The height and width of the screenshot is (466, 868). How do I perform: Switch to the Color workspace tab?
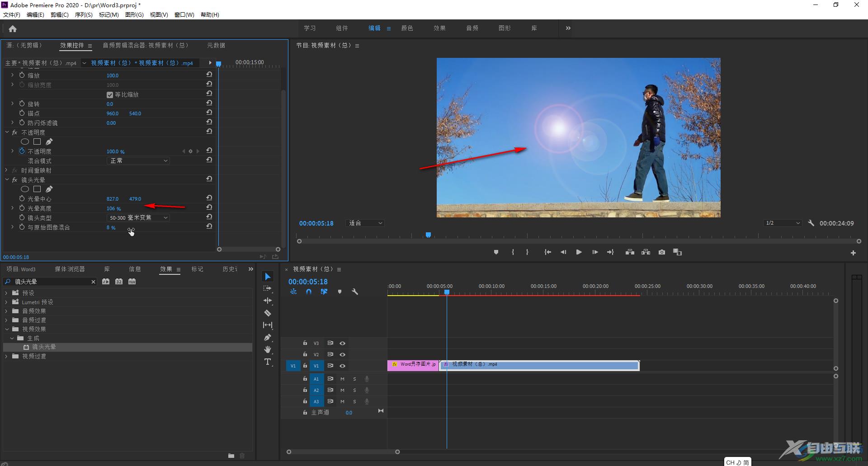(407, 28)
